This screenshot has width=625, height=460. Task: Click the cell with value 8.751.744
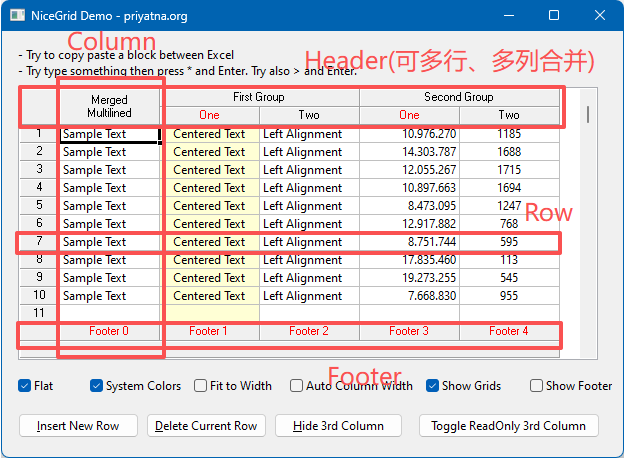409,242
